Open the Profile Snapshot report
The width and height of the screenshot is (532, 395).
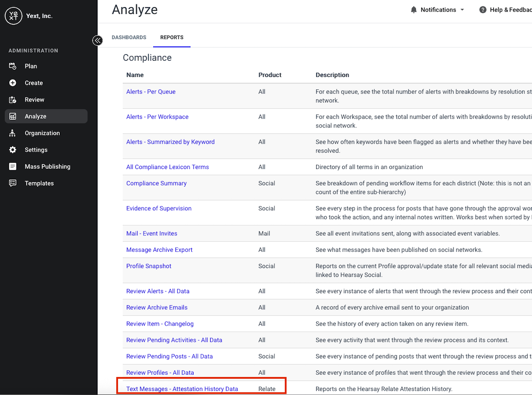[x=149, y=266]
